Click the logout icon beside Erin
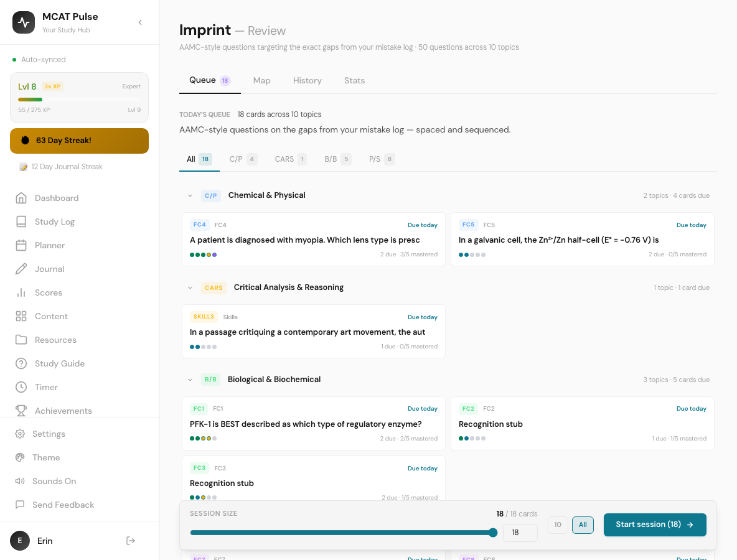The height and width of the screenshot is (560, 737). pyautogui.click(x=131, y=541)
